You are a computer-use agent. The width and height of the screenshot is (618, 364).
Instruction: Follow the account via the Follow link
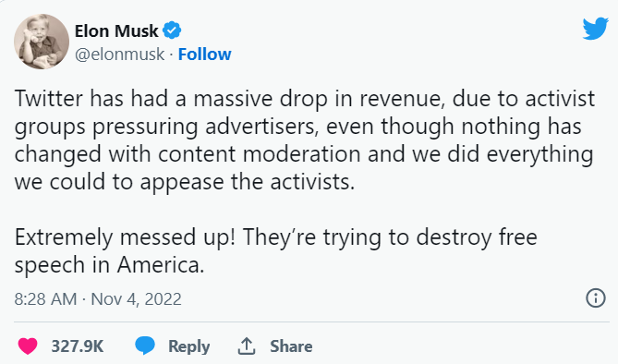coord(204,55)
